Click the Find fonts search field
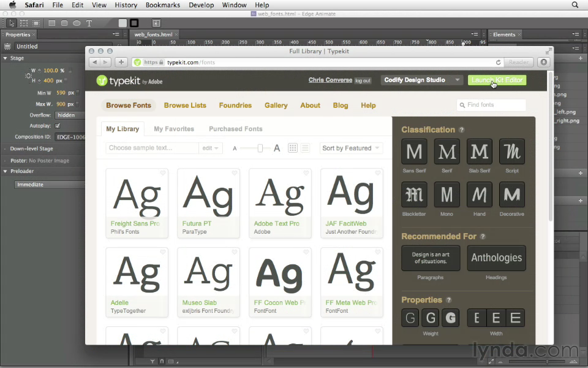The width and height of the screenshot is (588, 368). point(491,105)
